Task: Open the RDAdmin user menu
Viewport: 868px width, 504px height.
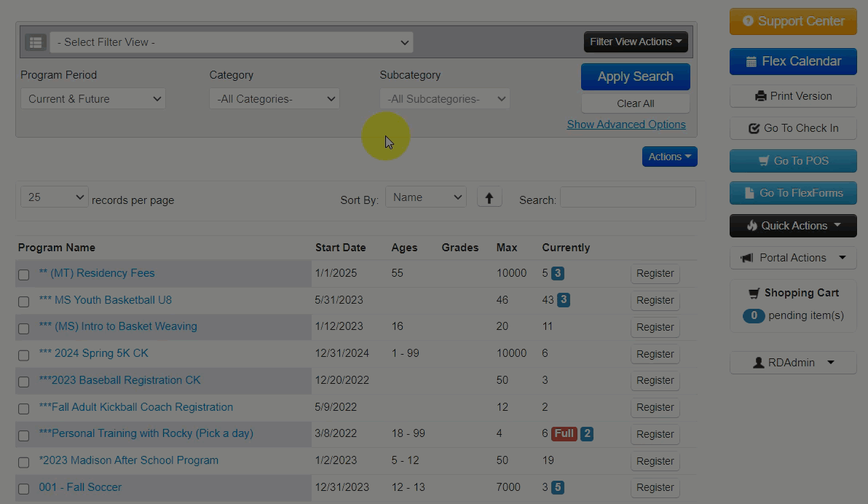Action: click(x=793, y=363)
